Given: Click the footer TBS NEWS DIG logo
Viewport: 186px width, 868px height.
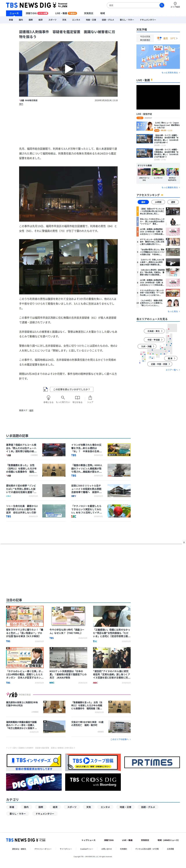Looking at the screenshot, I should 26,840.
